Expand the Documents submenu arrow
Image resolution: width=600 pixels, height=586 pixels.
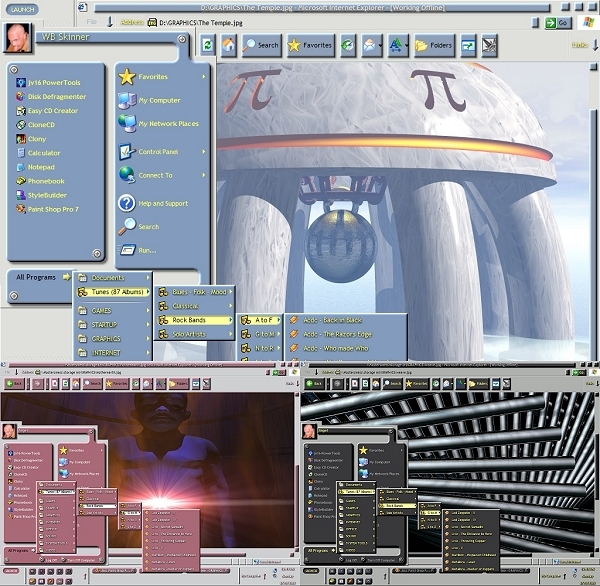tap(148, 277)
